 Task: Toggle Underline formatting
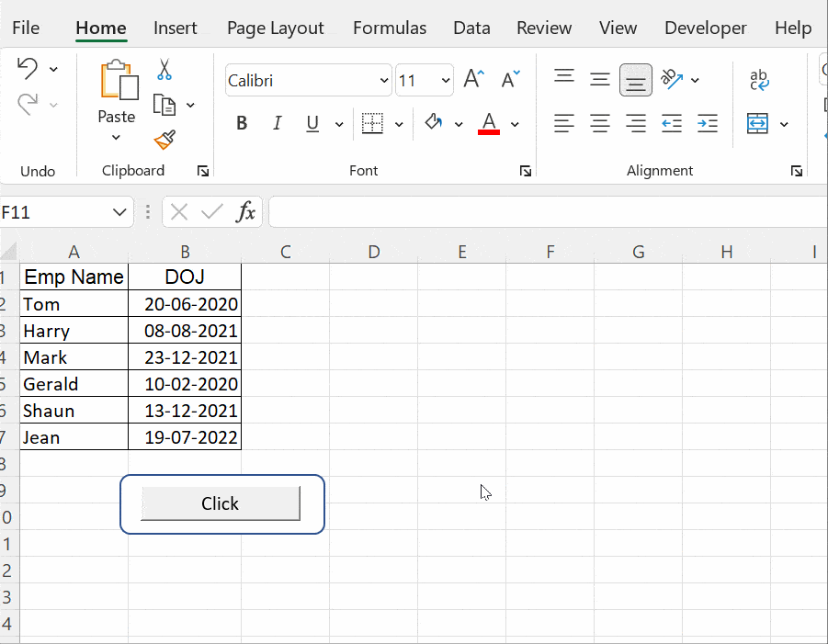click(312, 123)
